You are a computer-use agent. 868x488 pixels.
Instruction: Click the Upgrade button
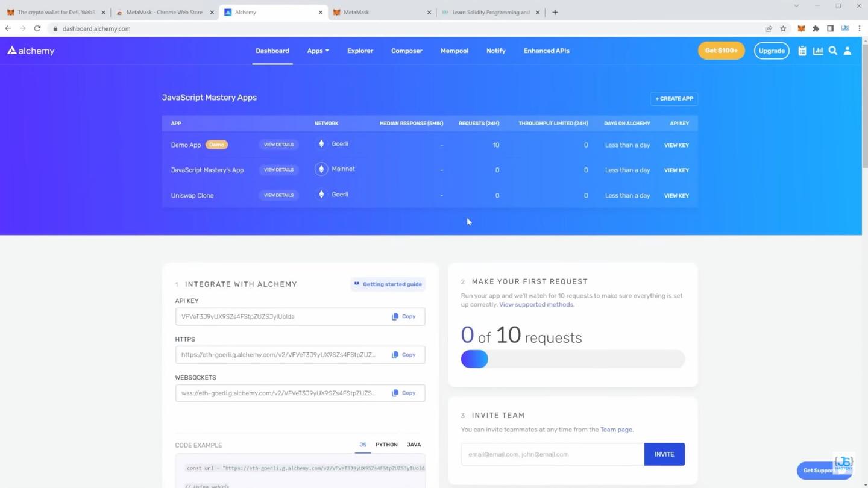(x=772, y=51)
